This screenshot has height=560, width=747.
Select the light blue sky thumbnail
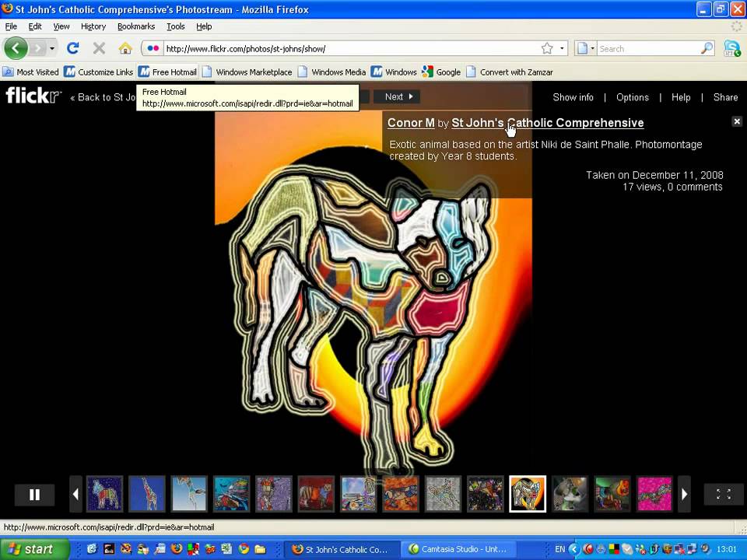coord(189,494)
